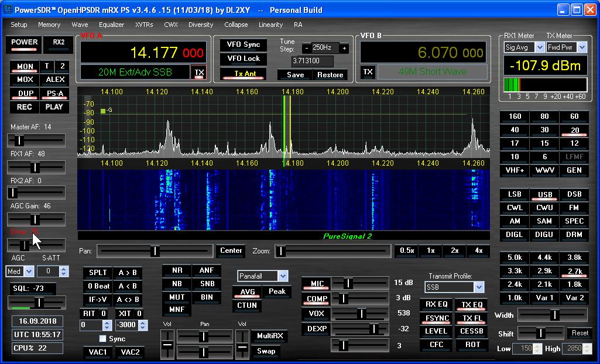600x364 pixels.
Task: Open the Linearity menu
Action: [270, 25]
